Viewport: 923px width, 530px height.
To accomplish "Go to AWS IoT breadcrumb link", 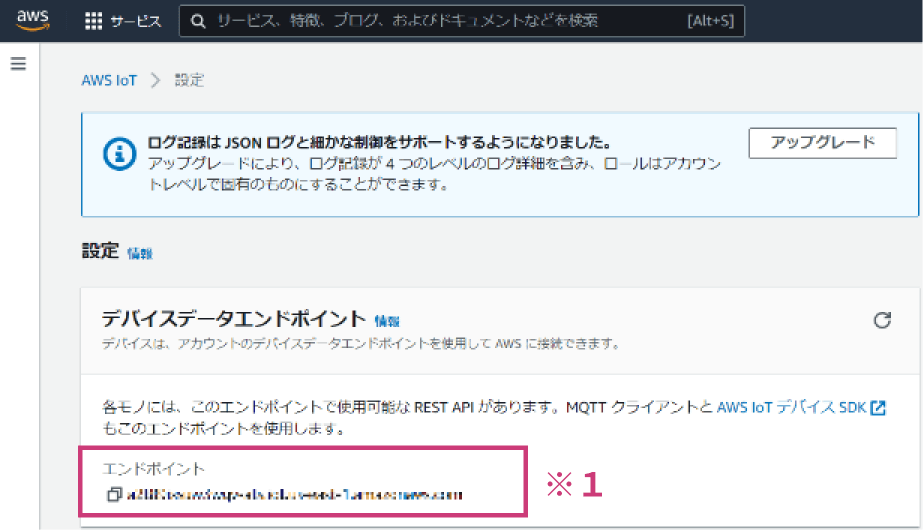I will click(109, 80).
